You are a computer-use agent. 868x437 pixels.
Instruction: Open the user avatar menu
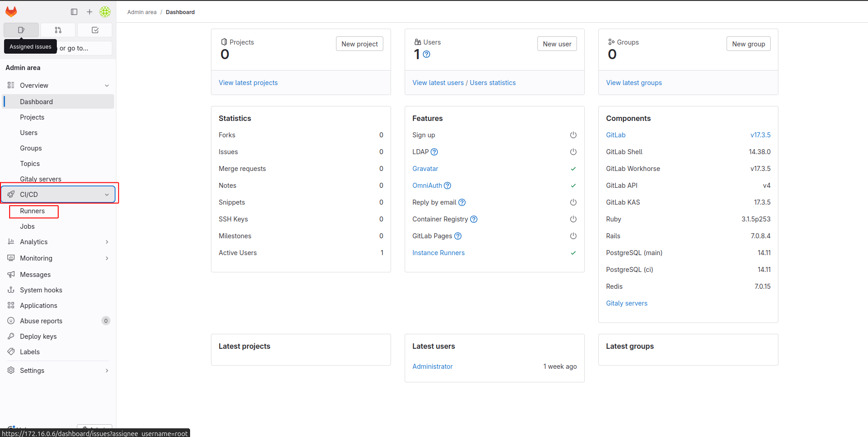coord(105,12)
